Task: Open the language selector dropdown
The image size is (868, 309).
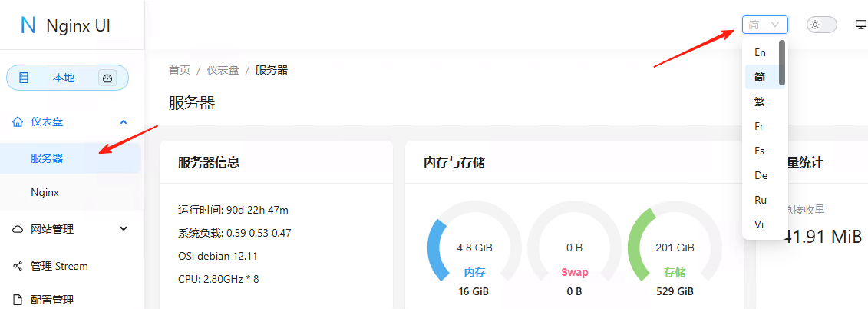Action: pos(764,25)
